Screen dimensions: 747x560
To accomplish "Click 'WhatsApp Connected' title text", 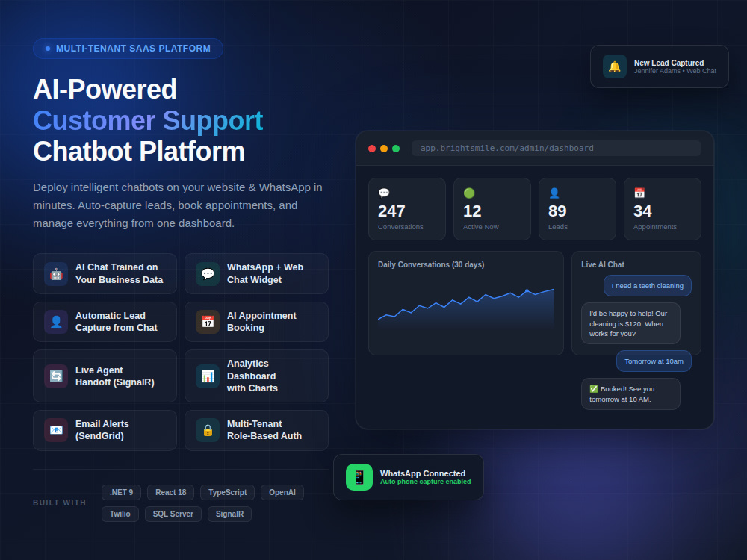I will coord(423,473).
